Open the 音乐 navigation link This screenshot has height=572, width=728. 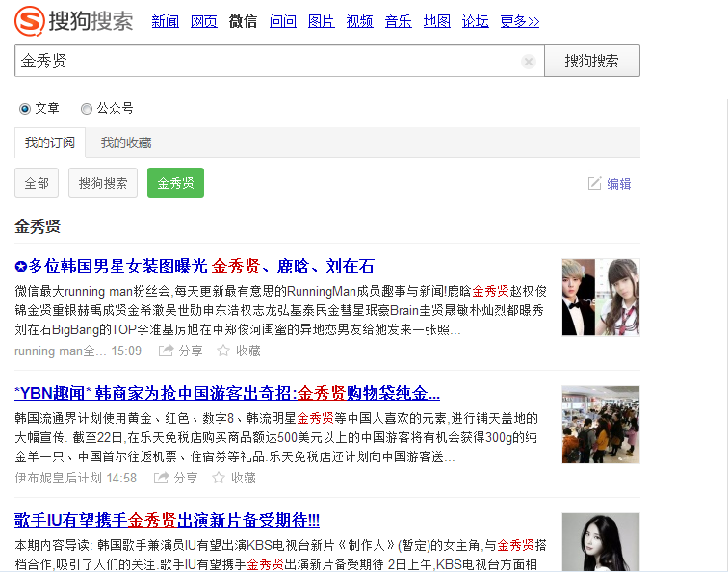tap(399, 21)
